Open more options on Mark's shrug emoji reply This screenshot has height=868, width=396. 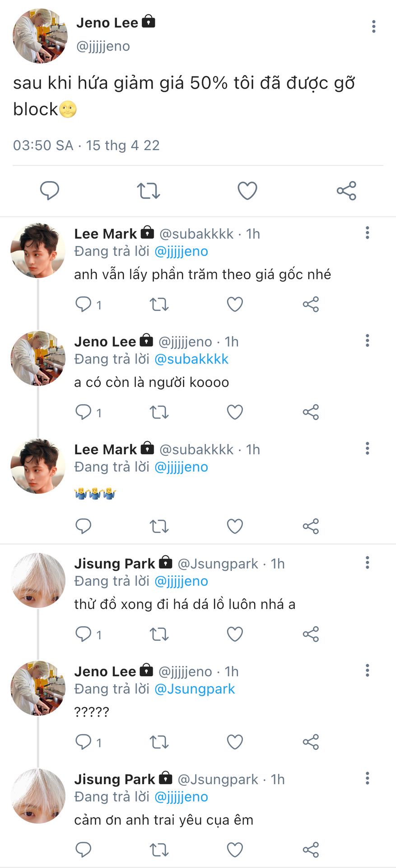pyautogui.click(x=368, y=448)
